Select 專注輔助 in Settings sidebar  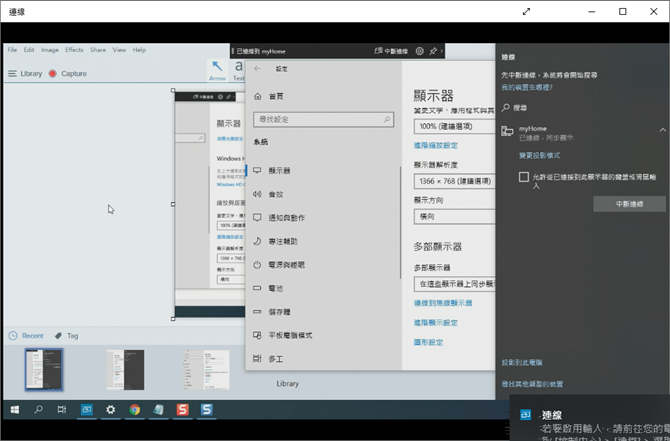tap(323, 241)
